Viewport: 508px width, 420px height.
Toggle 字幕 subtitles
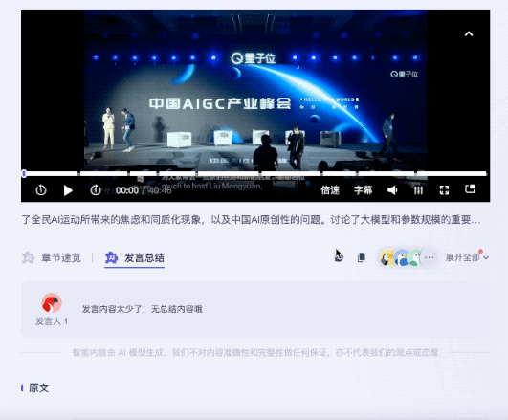click(x=363, y=189)
